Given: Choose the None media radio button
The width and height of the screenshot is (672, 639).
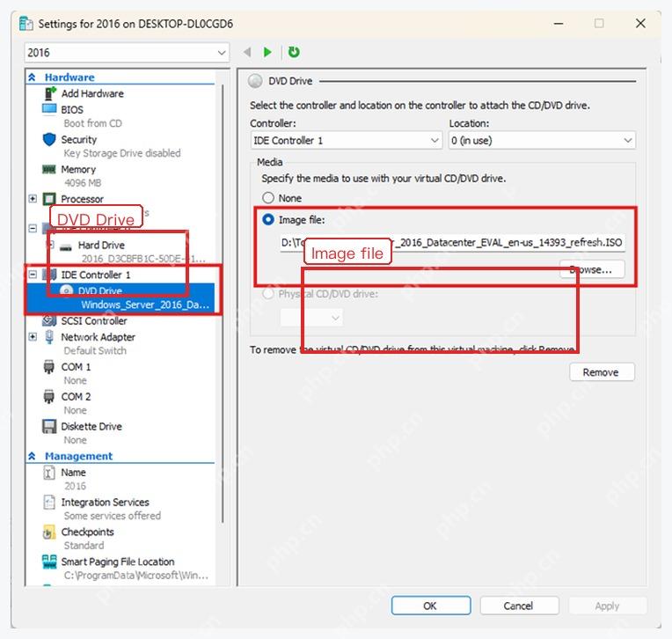Looking at the screenshot, I should [x=268, y=198].
